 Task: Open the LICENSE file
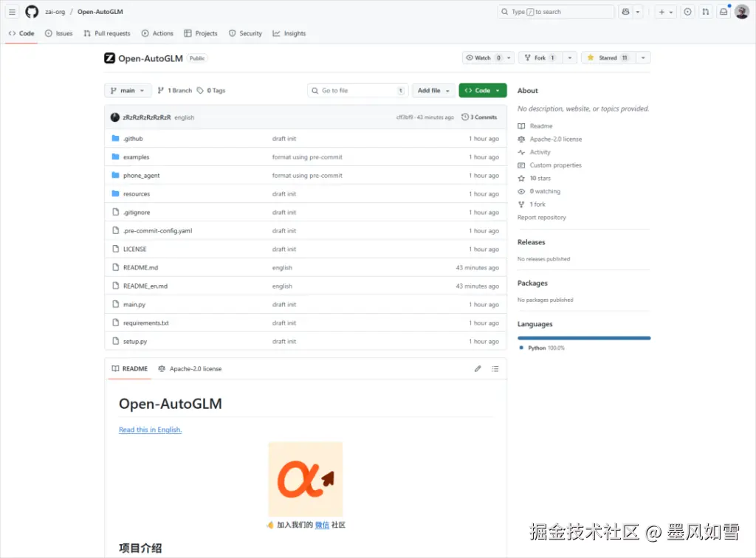pos(134,249)
